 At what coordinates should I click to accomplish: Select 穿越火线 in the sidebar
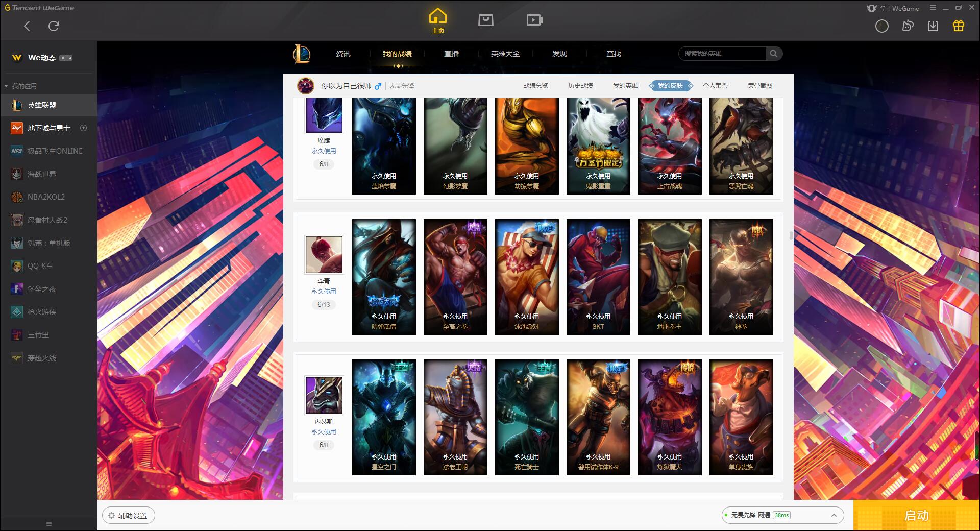tap(48, 358)
